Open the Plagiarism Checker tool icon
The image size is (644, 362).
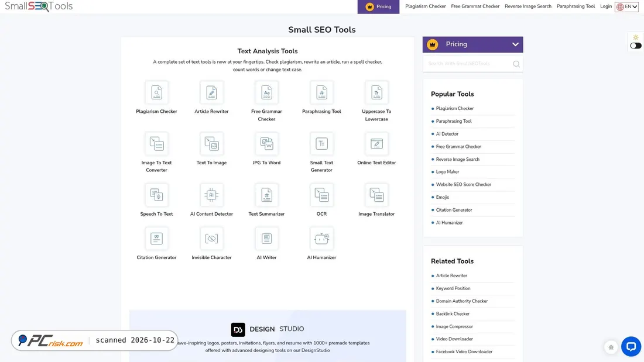click(156, 92)
